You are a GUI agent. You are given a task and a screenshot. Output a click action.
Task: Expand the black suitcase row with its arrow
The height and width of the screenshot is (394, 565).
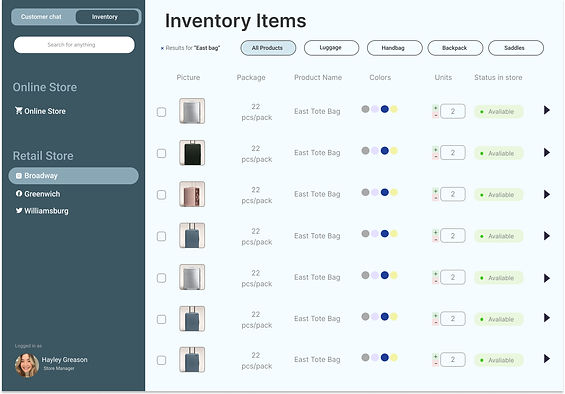547,152
